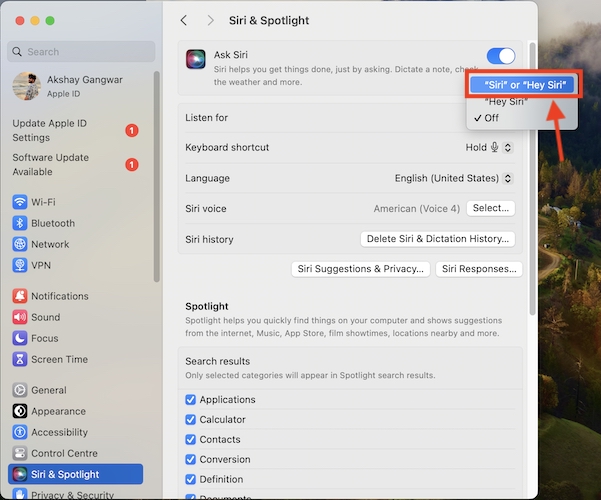Open Language popup arrows
Viewport: 601px width, 500px height.
(x=508, y=178)
